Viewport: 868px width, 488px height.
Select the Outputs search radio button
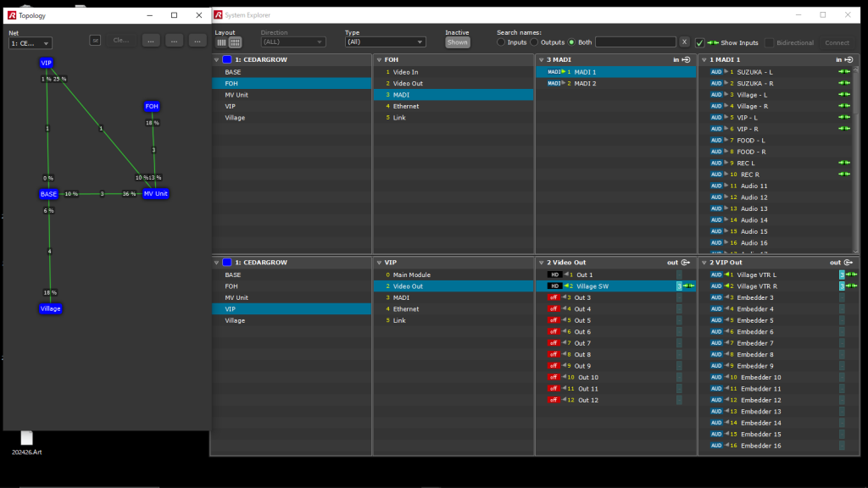[535, 42]
